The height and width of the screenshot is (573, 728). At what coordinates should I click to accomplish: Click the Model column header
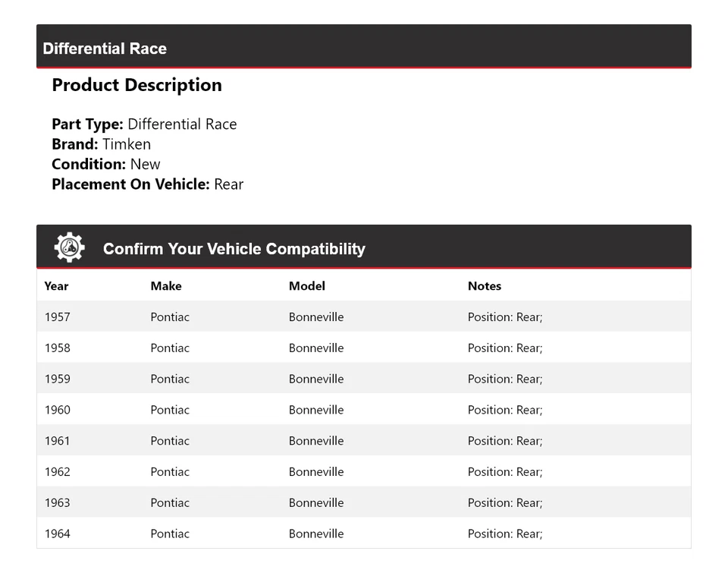click(x=306, y=286)
